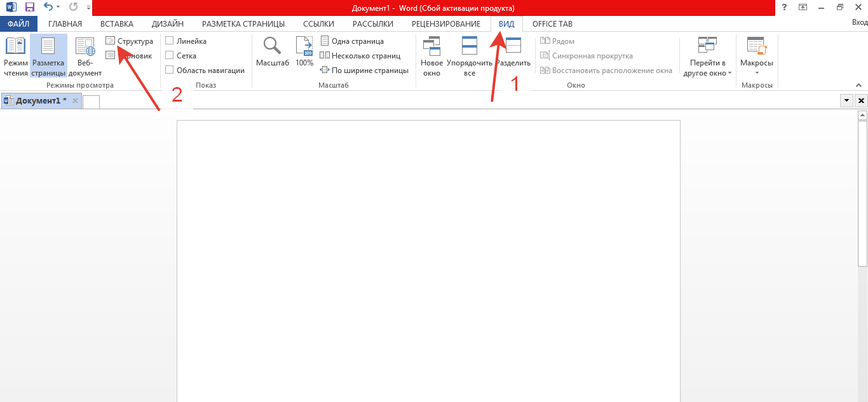Click Несколько страниц button
868x402 pixels.
(360, 56)
